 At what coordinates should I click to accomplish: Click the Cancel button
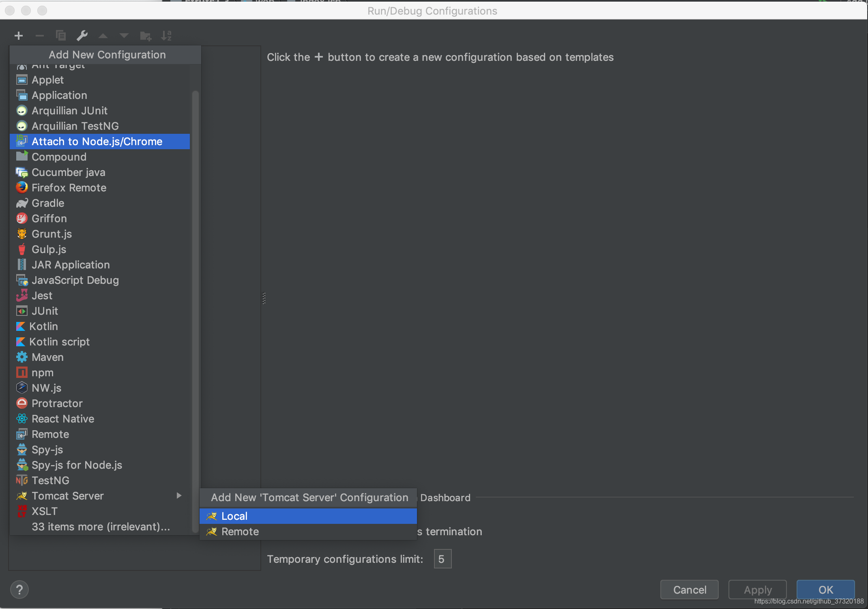690,590
